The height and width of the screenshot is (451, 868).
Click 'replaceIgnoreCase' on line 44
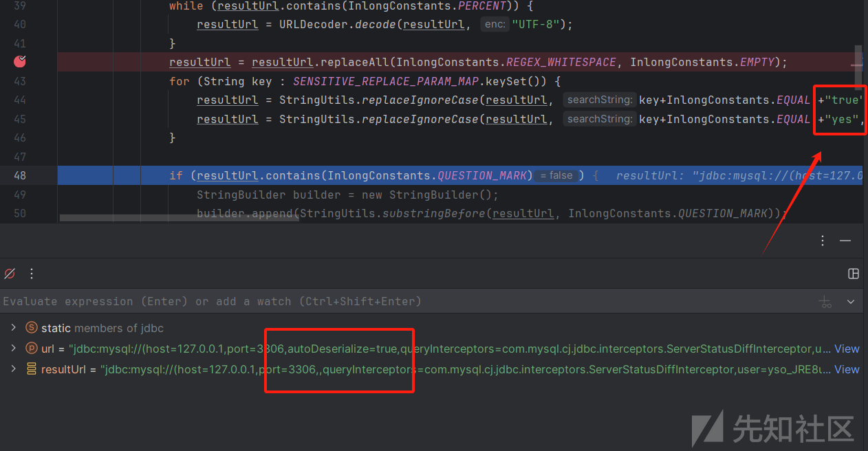coord(420,100)
